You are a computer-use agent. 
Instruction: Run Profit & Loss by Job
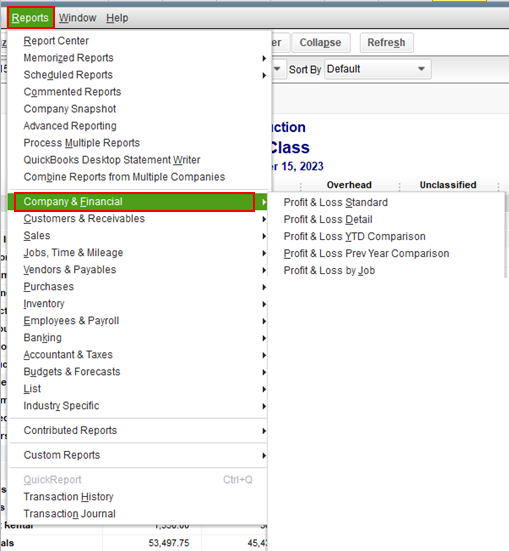coord(386,271)
